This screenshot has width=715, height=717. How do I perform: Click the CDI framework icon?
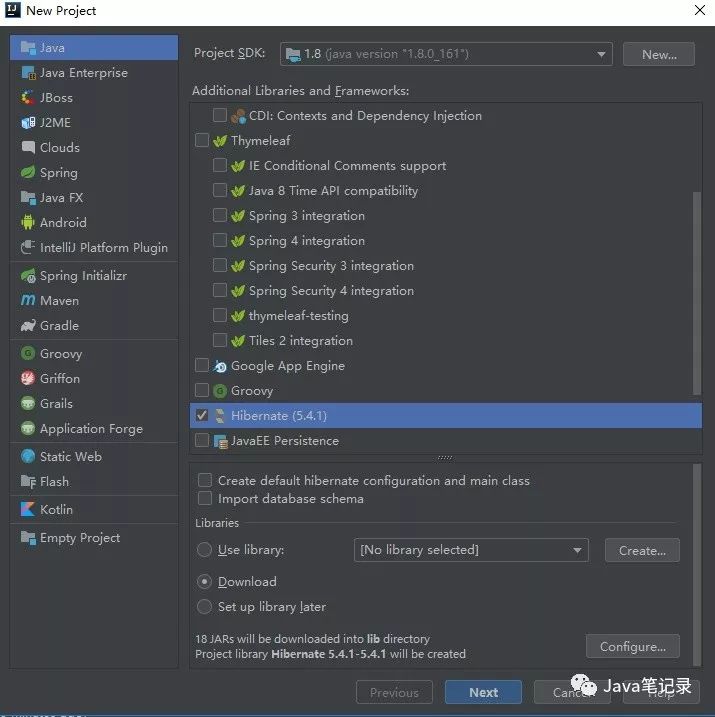pos(238,116)
